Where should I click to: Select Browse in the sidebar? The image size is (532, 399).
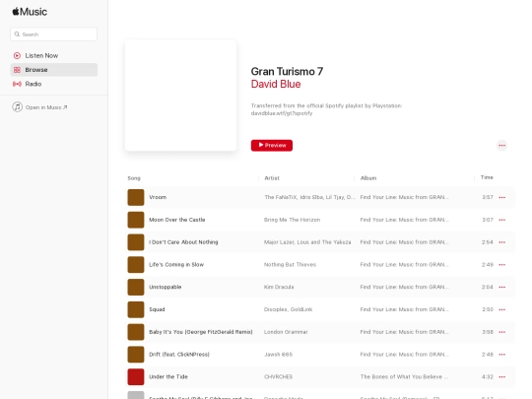pos(53,70)
